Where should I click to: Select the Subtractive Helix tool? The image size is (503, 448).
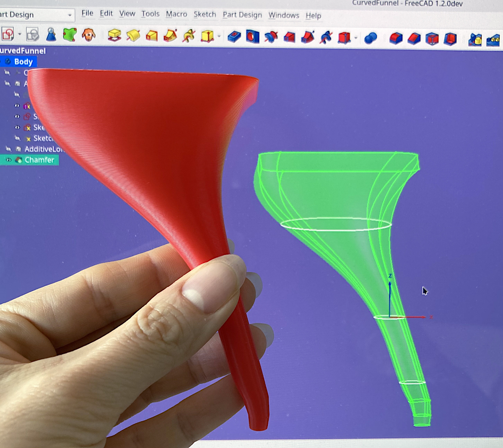pyautogui.click(x=326, y=38)
